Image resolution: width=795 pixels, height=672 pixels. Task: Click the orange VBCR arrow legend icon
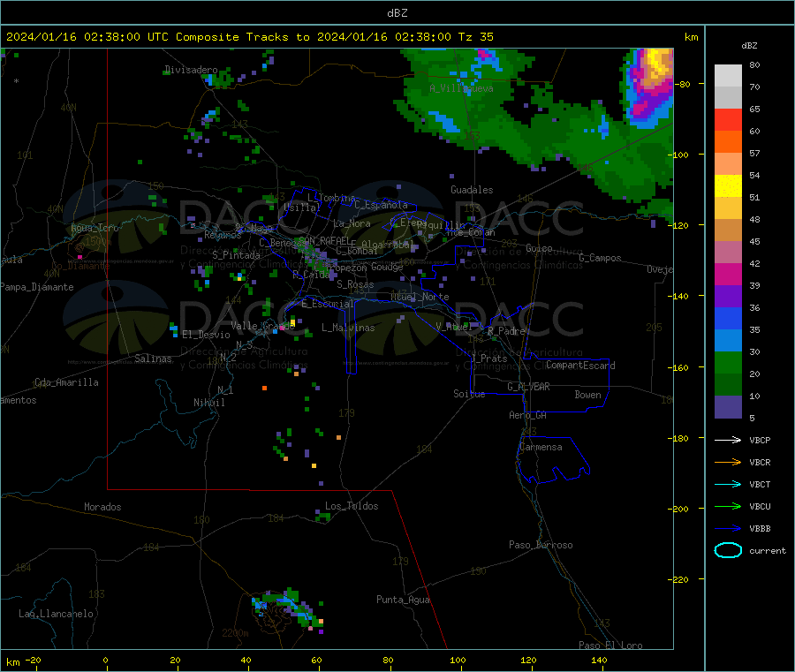point(728,462)
